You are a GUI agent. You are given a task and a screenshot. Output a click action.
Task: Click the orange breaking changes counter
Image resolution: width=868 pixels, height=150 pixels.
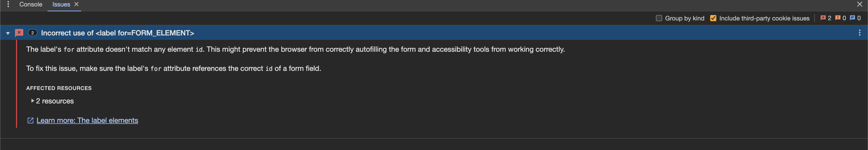[x=840, y=18]
